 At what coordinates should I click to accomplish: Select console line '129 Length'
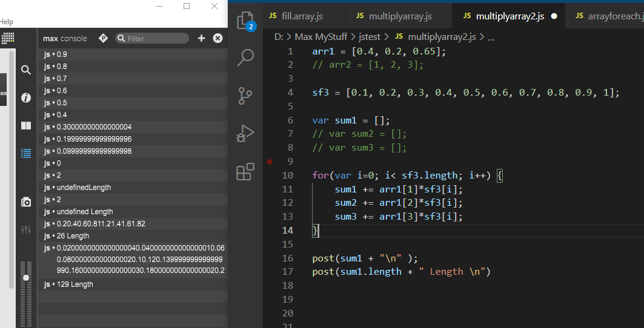pos(133,284)
